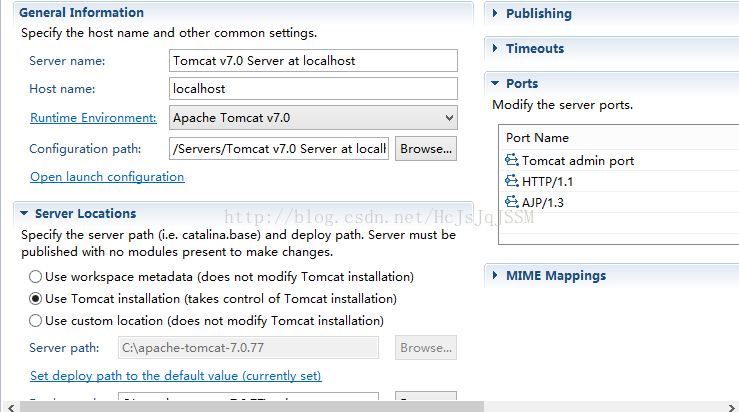Expand the Timeouts section
Screen dimensions: 739x412
[x=495, y=48]
